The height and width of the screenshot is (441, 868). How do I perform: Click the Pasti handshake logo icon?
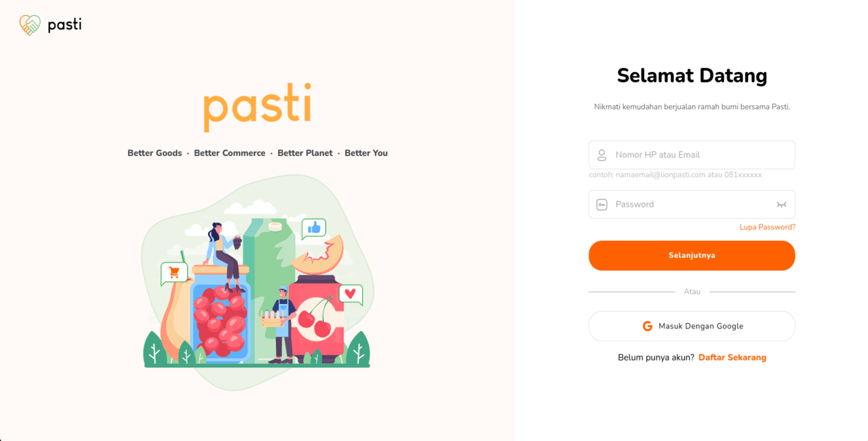click(x=28, y=24)
